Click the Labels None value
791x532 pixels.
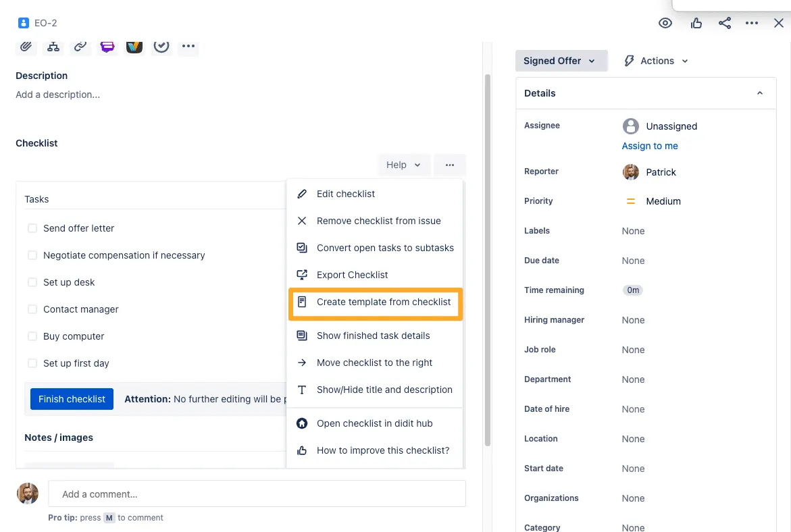(633, 231)
